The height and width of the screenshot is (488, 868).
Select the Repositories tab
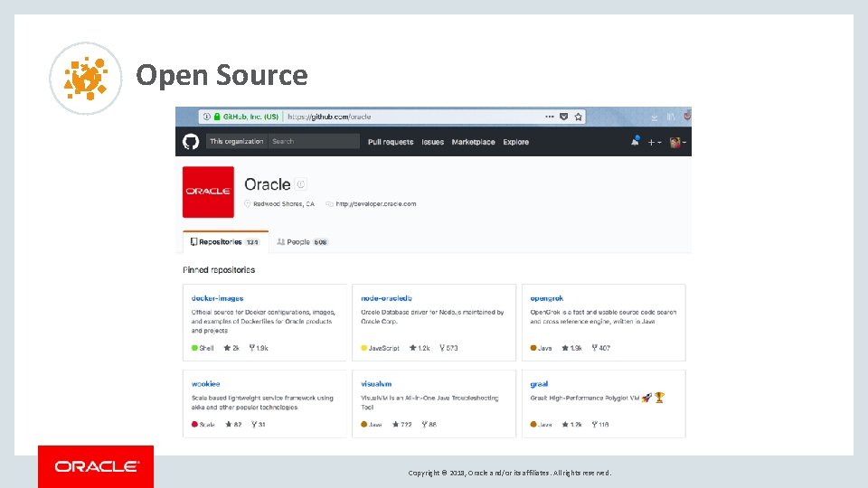pos(225,242)
